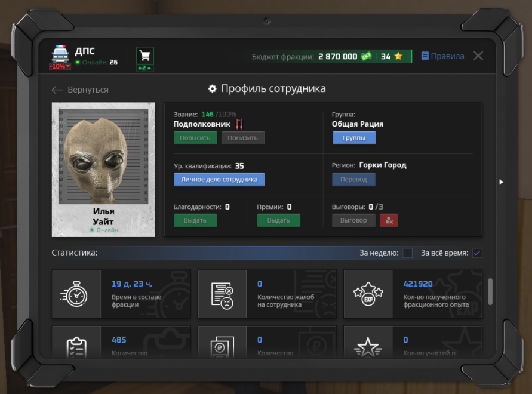Viewport: 532px width, 394px height.
Task: Give a reprimand with Выговор button
Action: point(353,220)
